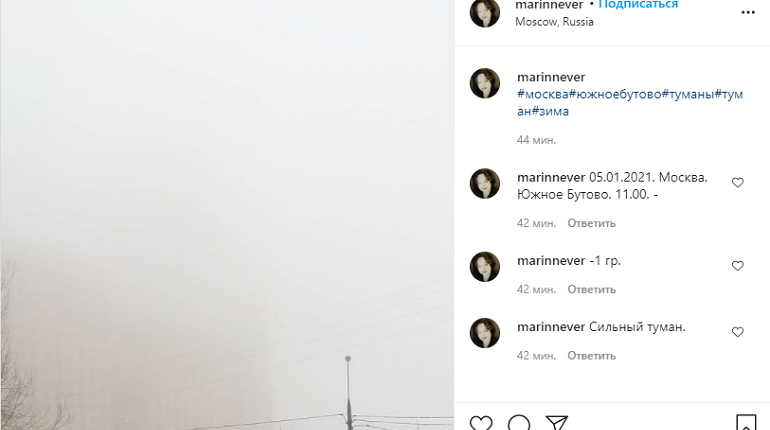Click Подписаться to follow marinnever
The height and width of the screenshot is (430, 770).
point(638,4)
